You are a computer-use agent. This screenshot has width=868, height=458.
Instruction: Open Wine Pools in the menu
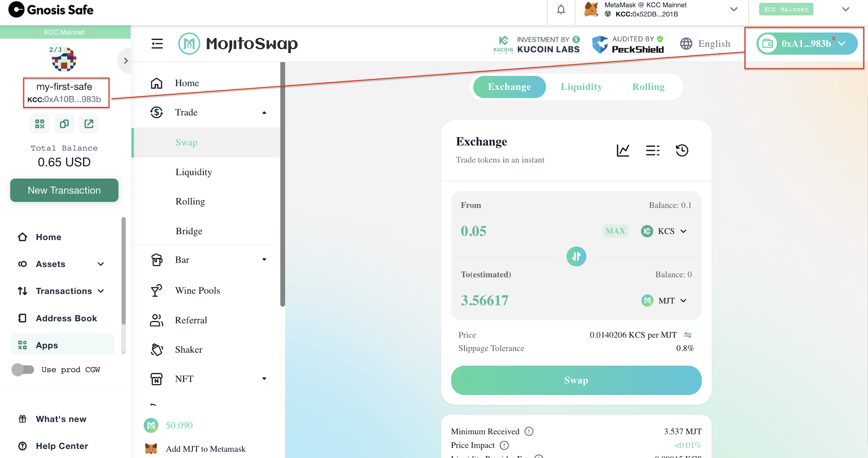tap(197, 290)
